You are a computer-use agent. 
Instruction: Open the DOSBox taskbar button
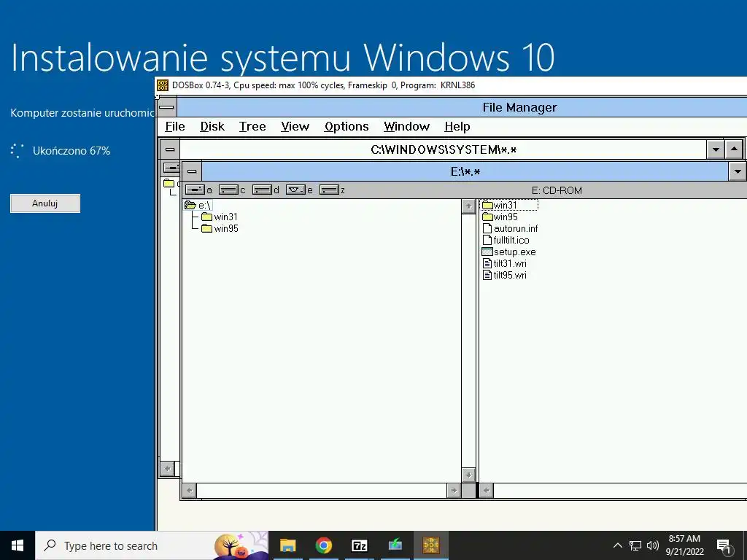(430, 545)
